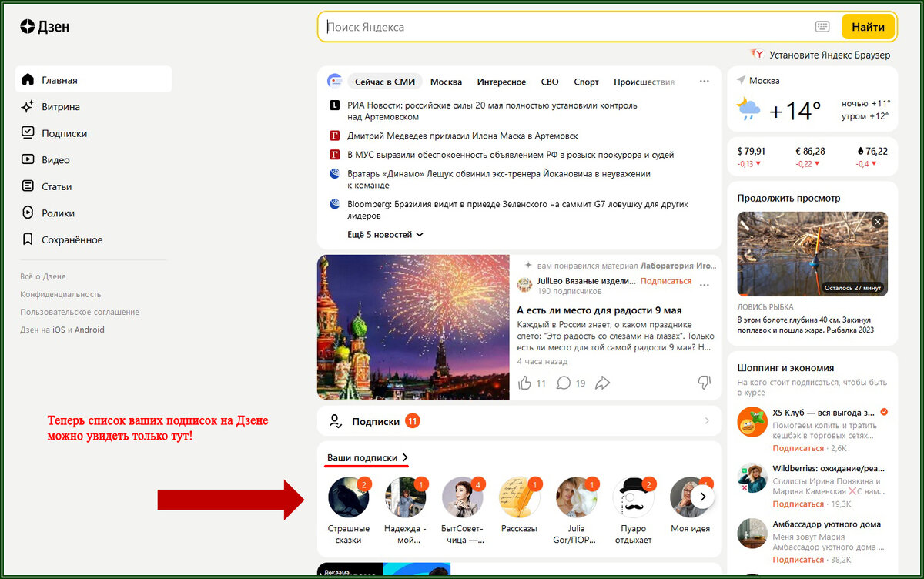This screenshot has width=924, height=579.
Task: Open comments icon showing 19
Action: coord(564,383)
